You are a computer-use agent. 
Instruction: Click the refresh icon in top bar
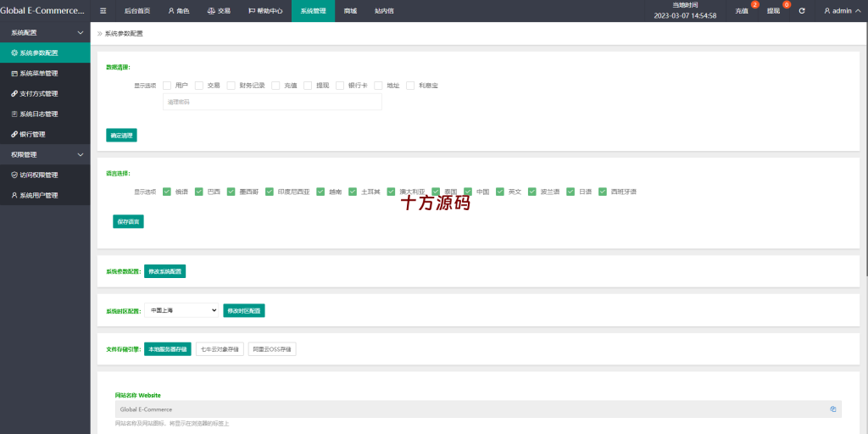[x=802, y=10]
